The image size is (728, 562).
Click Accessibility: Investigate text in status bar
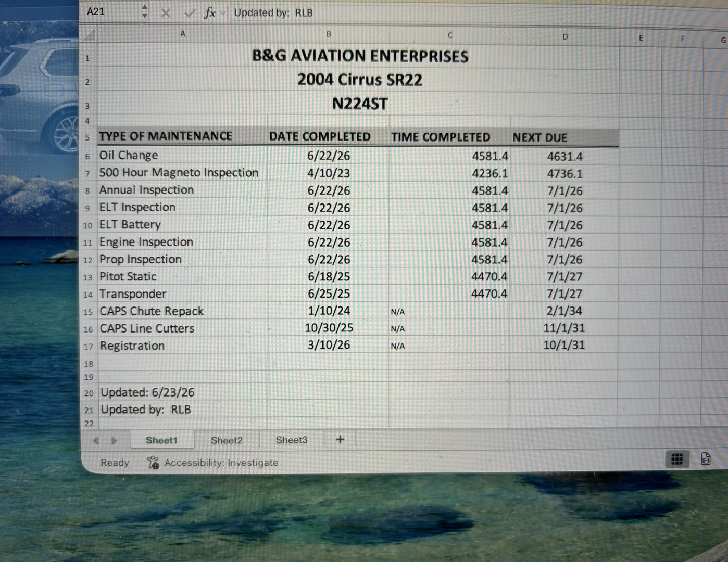click(x=221, y=462)
